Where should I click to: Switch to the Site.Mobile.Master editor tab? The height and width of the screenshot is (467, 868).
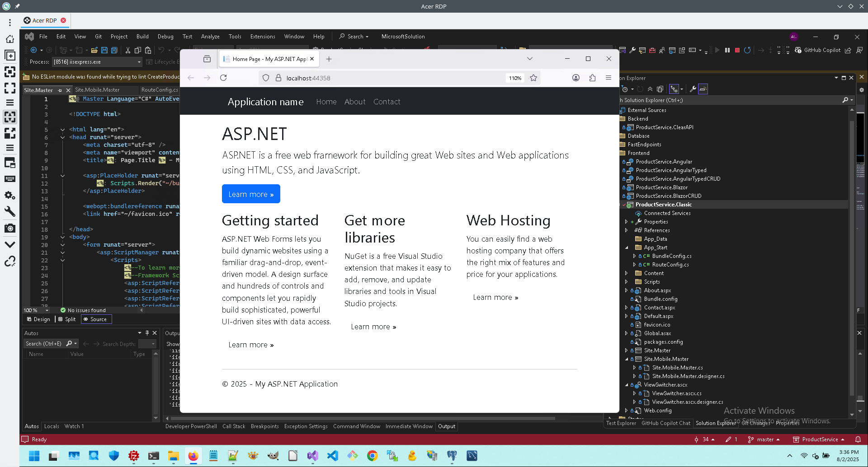click(97, 90)
